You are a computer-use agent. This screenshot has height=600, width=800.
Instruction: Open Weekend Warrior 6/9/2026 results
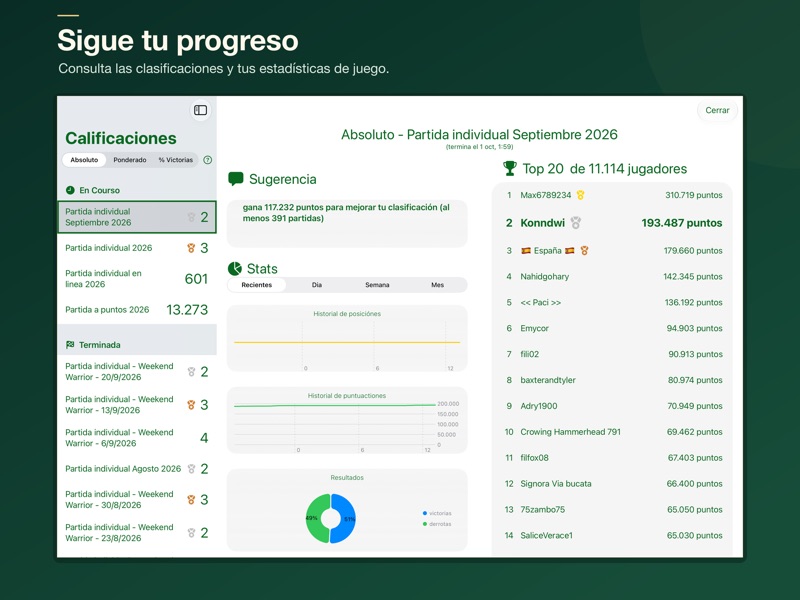pos(137,438)
